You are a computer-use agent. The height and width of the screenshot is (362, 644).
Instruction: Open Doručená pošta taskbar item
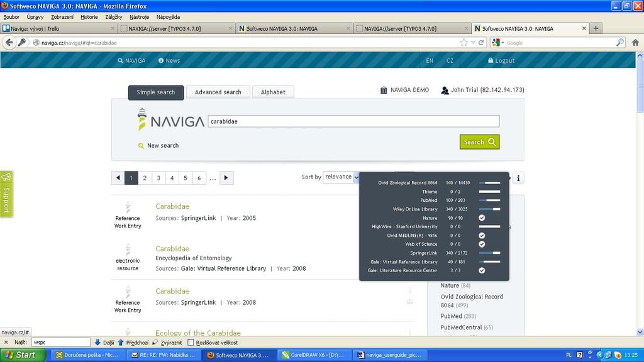coord(88,355)
